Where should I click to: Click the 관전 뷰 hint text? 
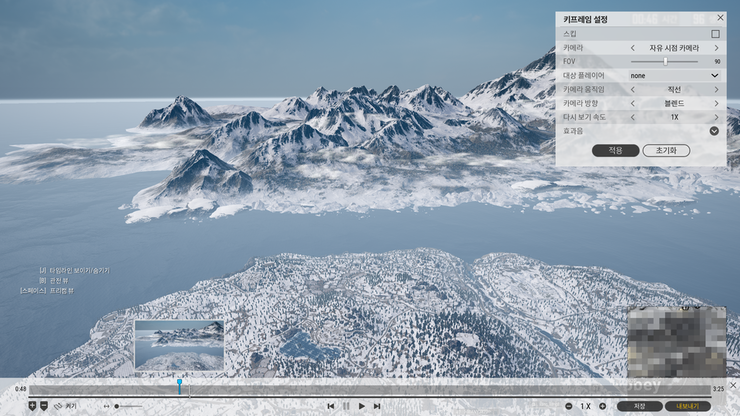point(59,280)
